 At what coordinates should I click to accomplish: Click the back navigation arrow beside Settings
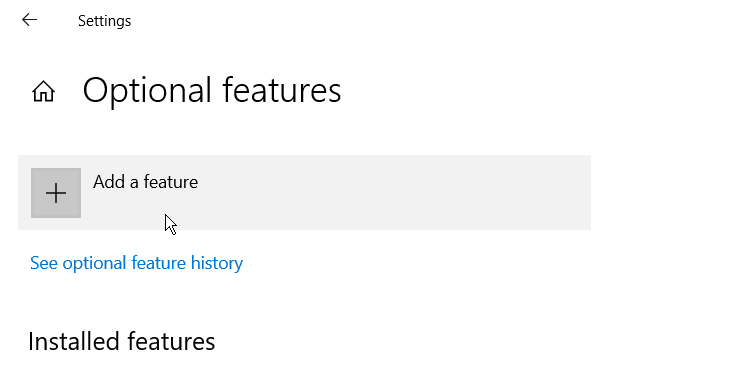coord(29,20)
